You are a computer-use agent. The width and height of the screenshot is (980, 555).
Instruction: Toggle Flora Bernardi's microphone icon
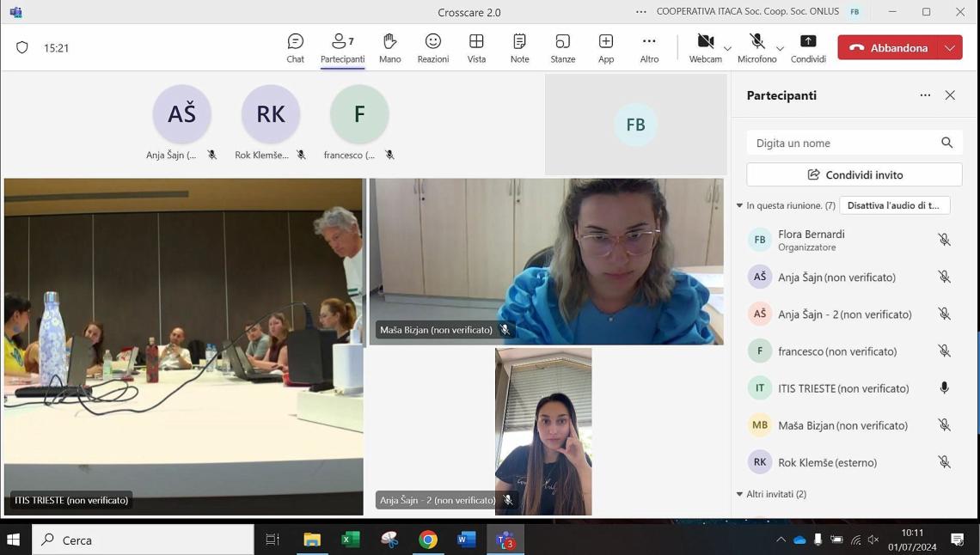coord(945,240)
